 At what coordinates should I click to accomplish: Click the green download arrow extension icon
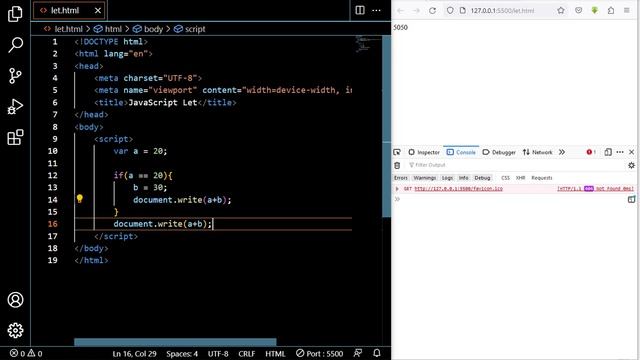point(594,11)
